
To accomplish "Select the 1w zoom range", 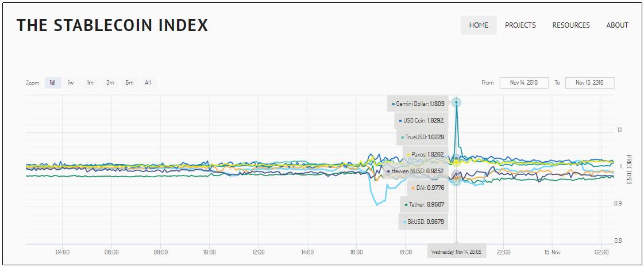I will pyautogui.click(x=71, y=83).
